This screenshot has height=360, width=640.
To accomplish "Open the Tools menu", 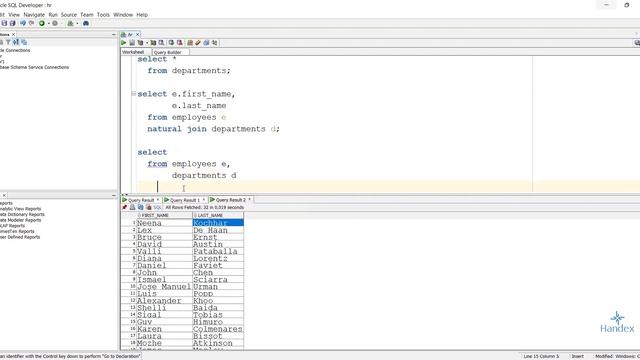I will [x=103, y=15].
